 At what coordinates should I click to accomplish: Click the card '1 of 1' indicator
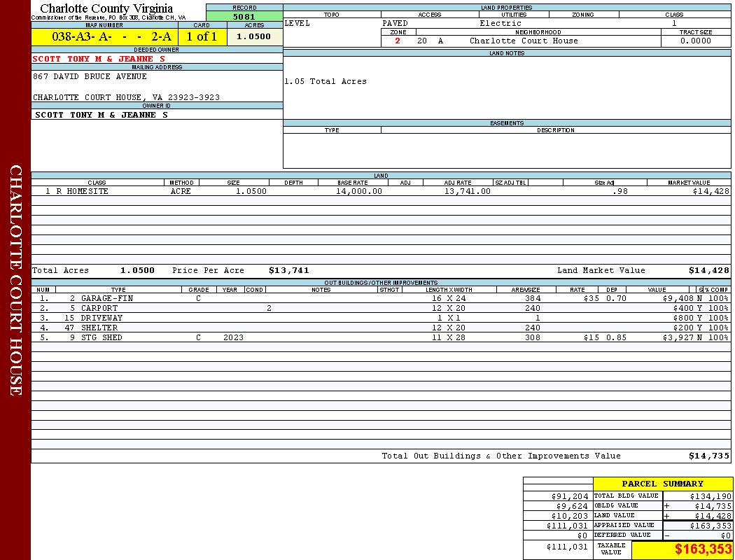[x=202, y=37]
